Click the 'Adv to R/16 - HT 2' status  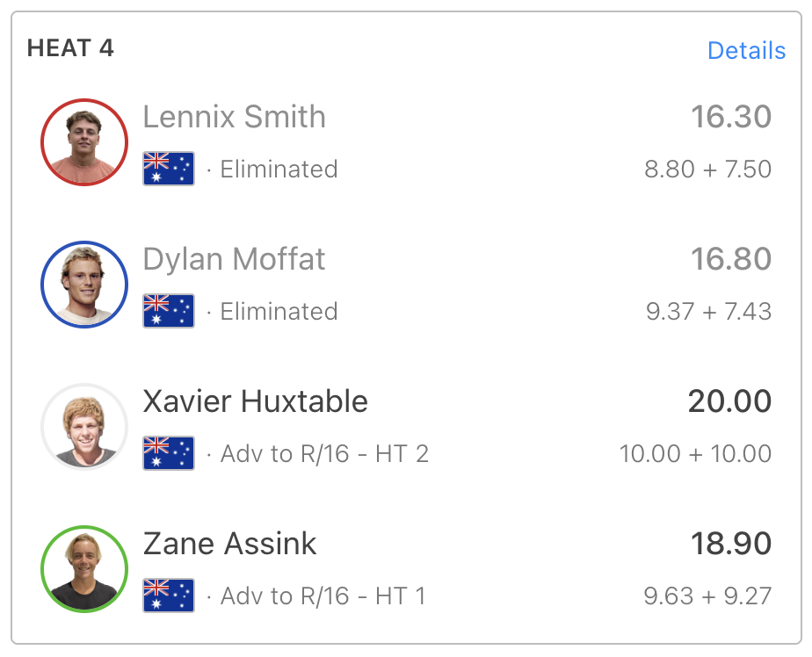pyautogui.click(x=324, y=453)
